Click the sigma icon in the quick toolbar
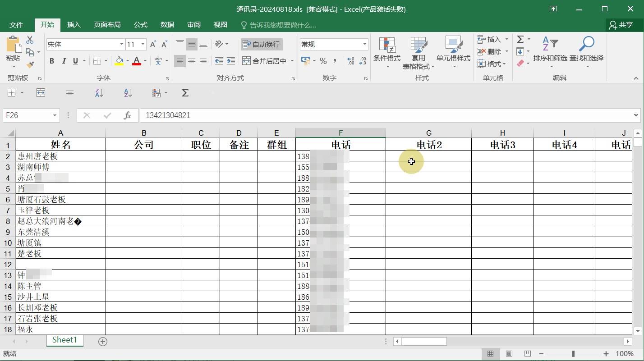Viewport: 644px width, 361px height. point(185,93)
